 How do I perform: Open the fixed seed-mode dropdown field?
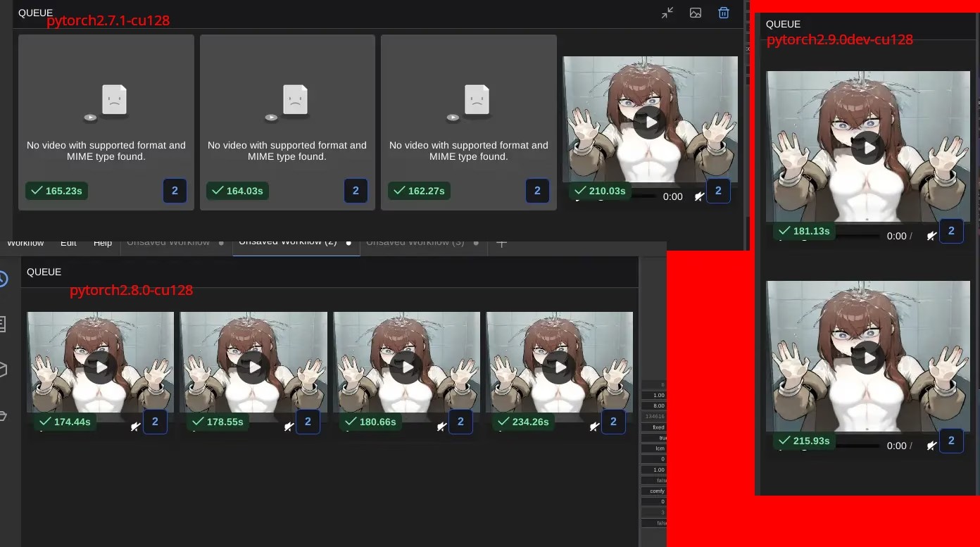[653, 427]
